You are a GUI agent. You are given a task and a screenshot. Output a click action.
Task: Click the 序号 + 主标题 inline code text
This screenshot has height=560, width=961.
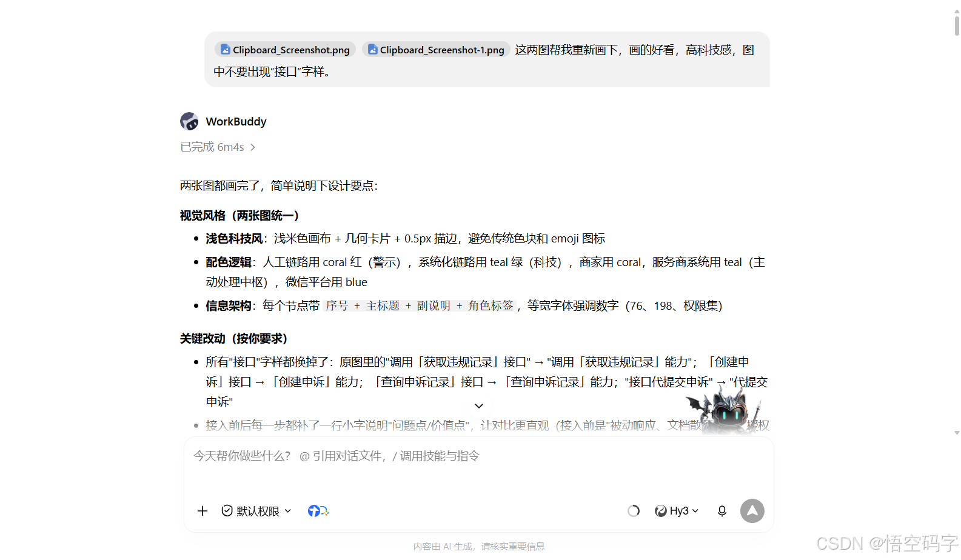[420, 306]
